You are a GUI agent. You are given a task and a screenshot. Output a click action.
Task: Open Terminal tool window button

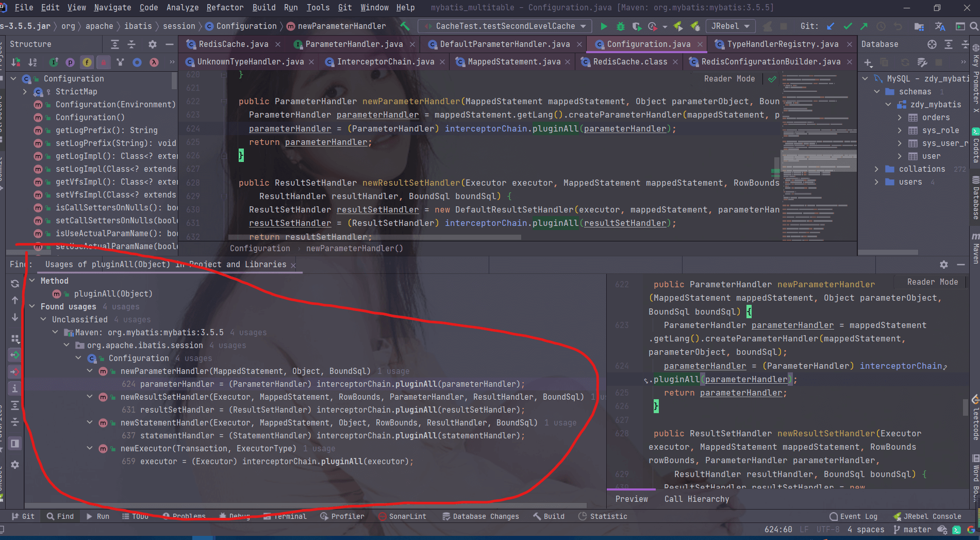[x=285, y=516]
